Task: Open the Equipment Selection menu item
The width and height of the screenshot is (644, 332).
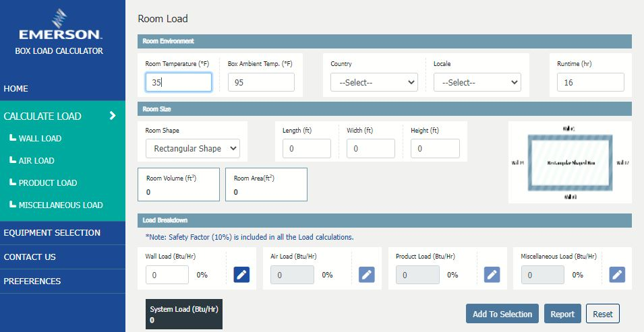Action: coord(52,233)
